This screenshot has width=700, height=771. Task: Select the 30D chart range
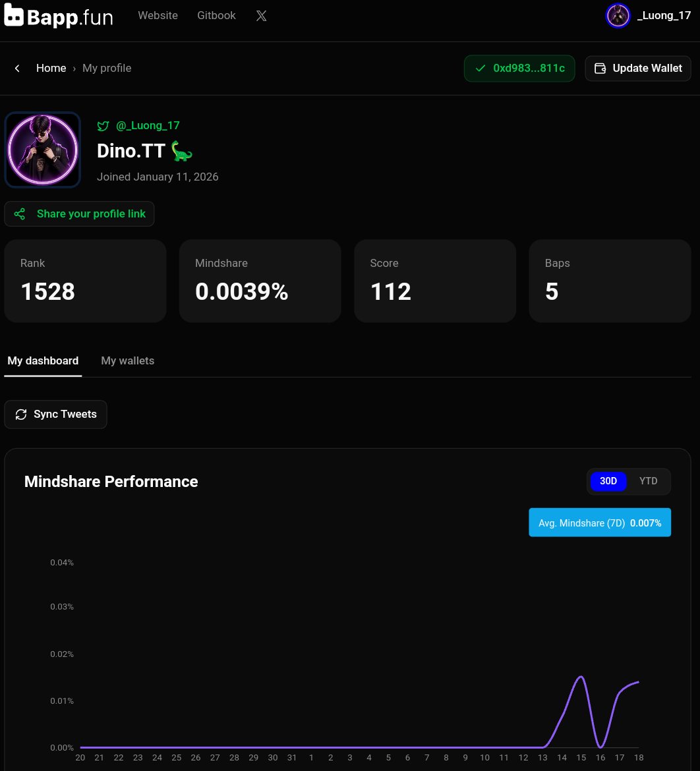point(608,481)
